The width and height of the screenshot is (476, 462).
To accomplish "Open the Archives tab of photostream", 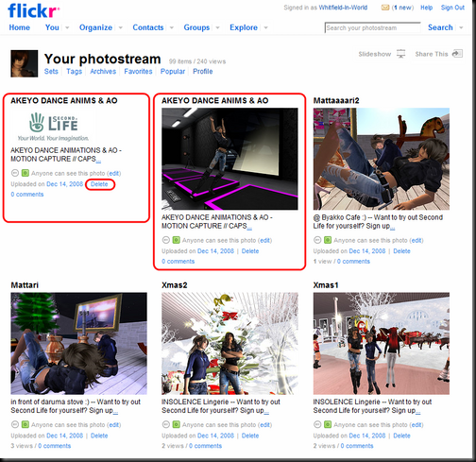I will pos(103,72).
